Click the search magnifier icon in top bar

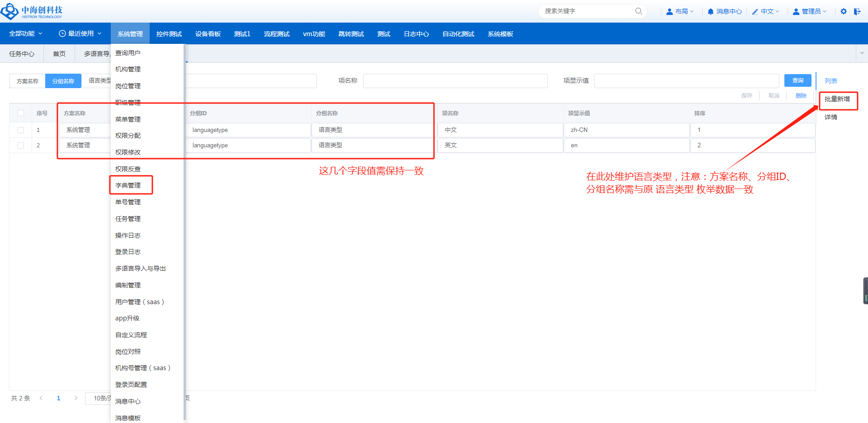click(638, 11)
